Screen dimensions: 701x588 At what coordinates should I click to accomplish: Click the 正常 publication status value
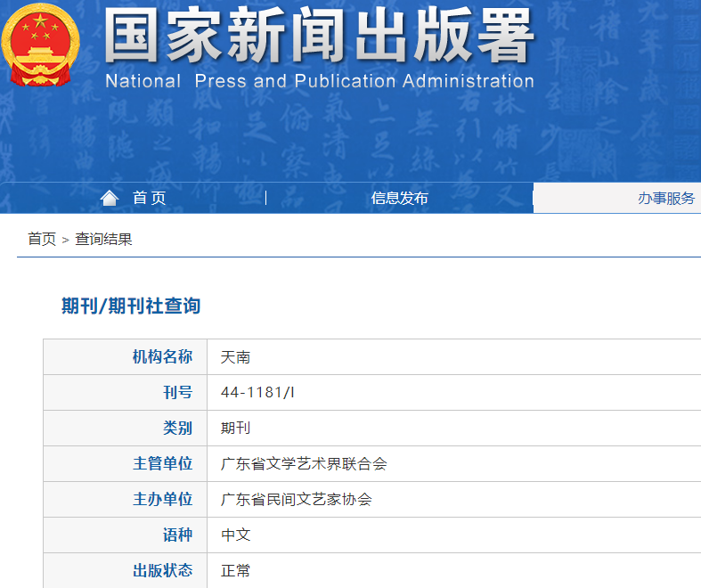(235, 571)
